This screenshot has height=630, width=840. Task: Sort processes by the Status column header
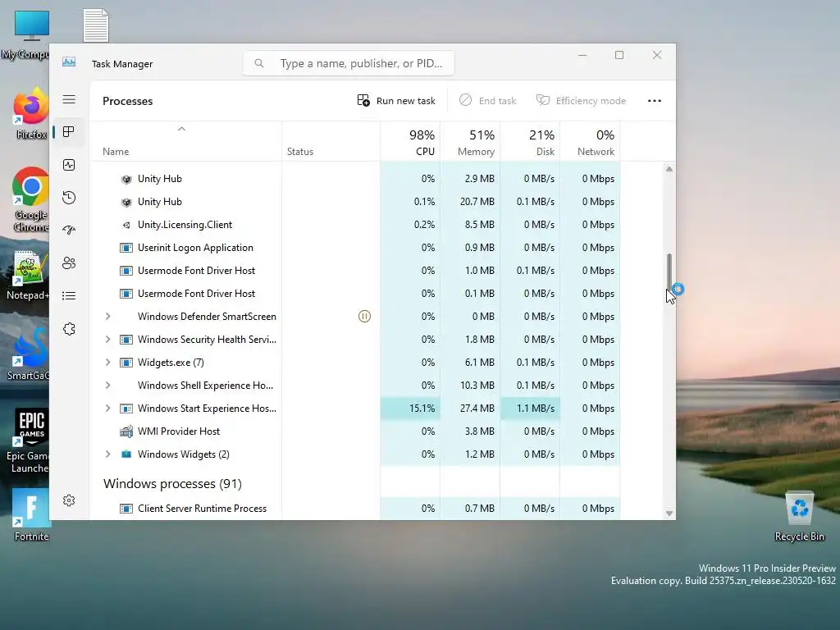point(331,142)
